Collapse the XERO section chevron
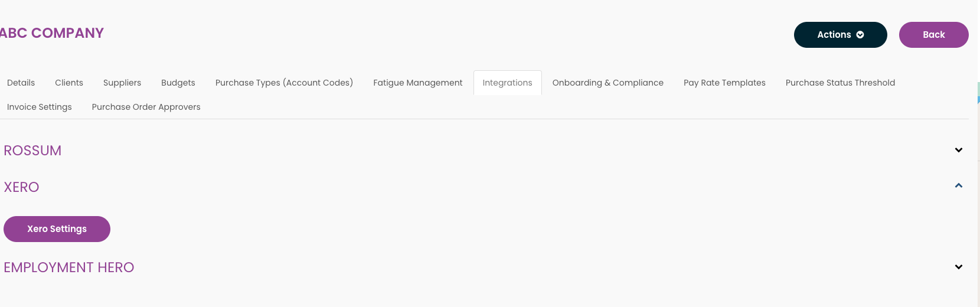This screenshot has height=307, width=980. [958, 185]
